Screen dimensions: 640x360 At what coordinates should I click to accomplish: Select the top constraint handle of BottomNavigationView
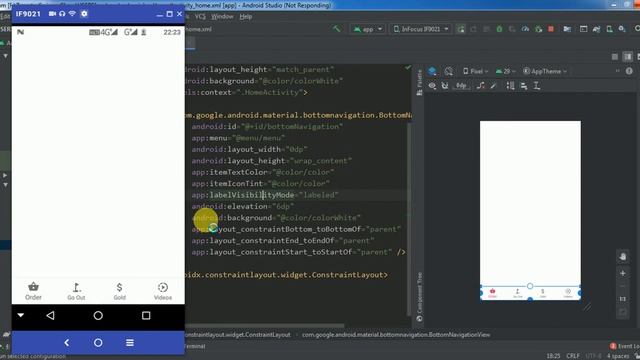(530, 286)
